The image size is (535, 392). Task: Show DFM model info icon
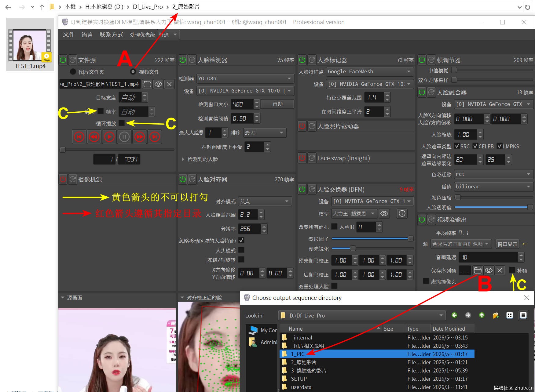pos(402,214)
